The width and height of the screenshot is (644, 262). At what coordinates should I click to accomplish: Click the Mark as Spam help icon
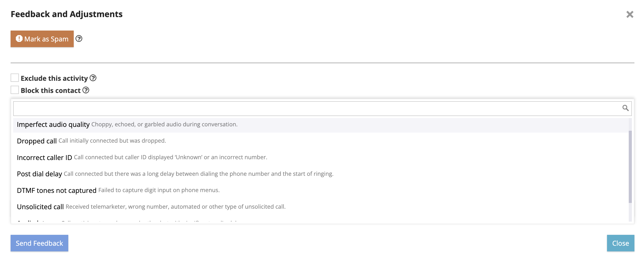point(79,39)
